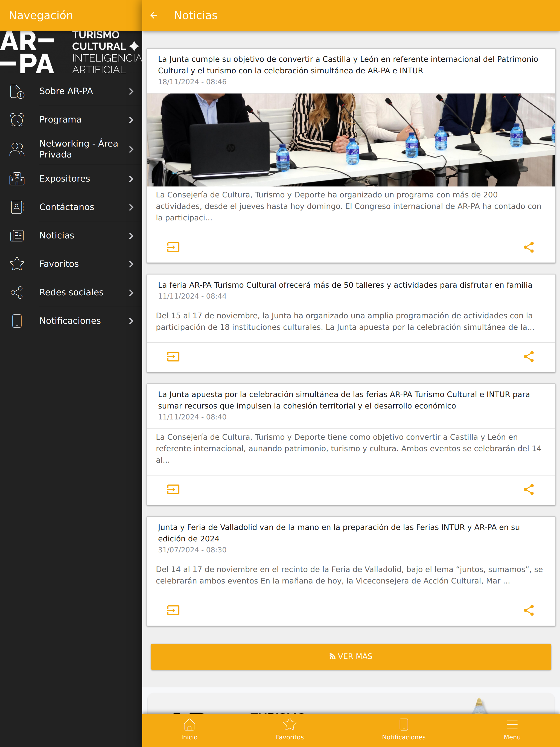This screenshot has width=560, height=747.
Task: Click the Navegación header title
Action: click(x=41, y=16)
